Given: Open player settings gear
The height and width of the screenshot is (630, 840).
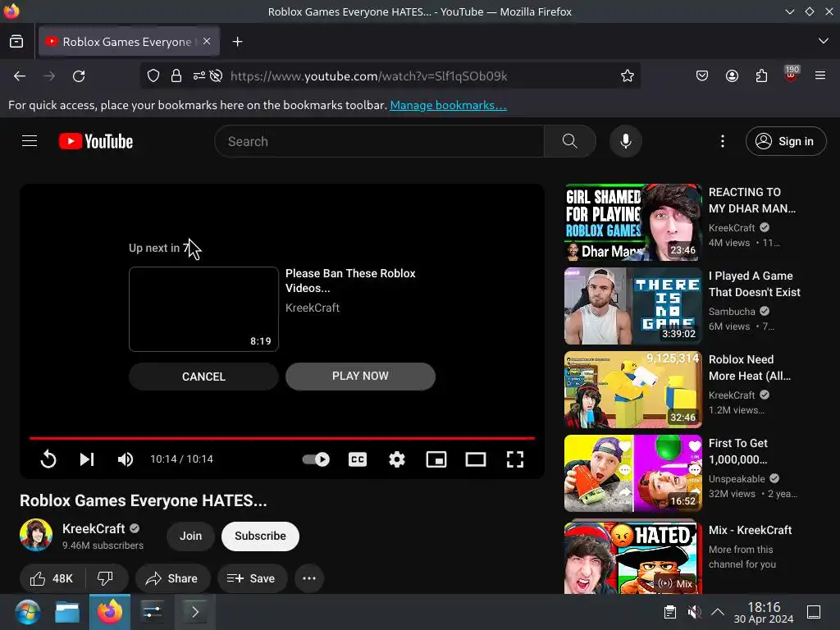Looking at the screenshot, I should 397,459.
